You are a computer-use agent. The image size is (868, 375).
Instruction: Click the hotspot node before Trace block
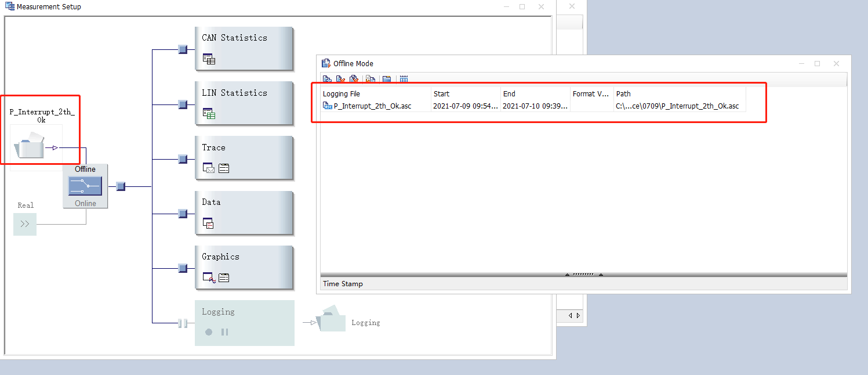pos(183,159)
